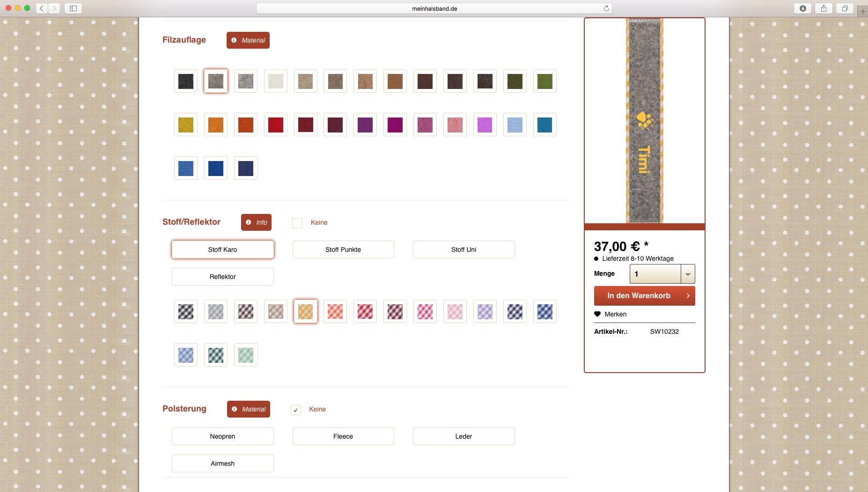Open Filzauflage Material info button
Viewport: 868px width, 492px height.
pyautogui.click(x=248, y=40)
